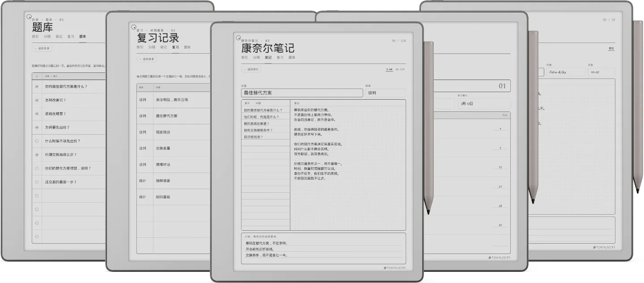Image resolution: width=644 pixels, height=283 pixels.
Task: Tap the date field '5月12日'
Action: click(483, 104)
